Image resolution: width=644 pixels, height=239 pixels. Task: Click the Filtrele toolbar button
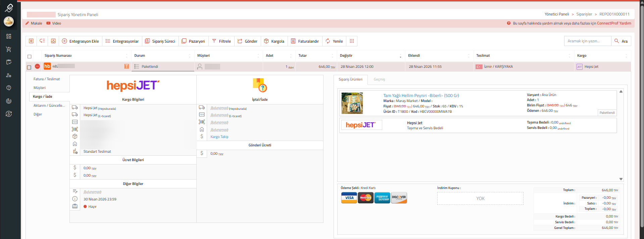point(221,41)
